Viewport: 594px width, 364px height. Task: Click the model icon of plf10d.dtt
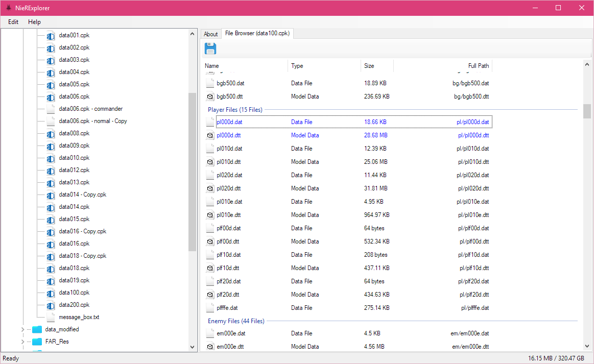(210, 268)
